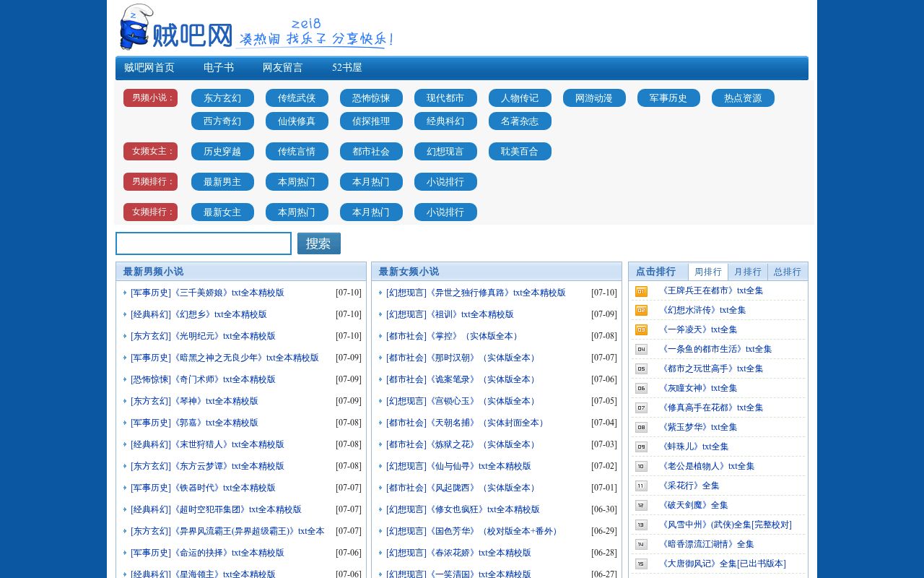Viewport: 924px width, 578px height.
Task: Select the 都市社会 category
Action: point(371,152)
